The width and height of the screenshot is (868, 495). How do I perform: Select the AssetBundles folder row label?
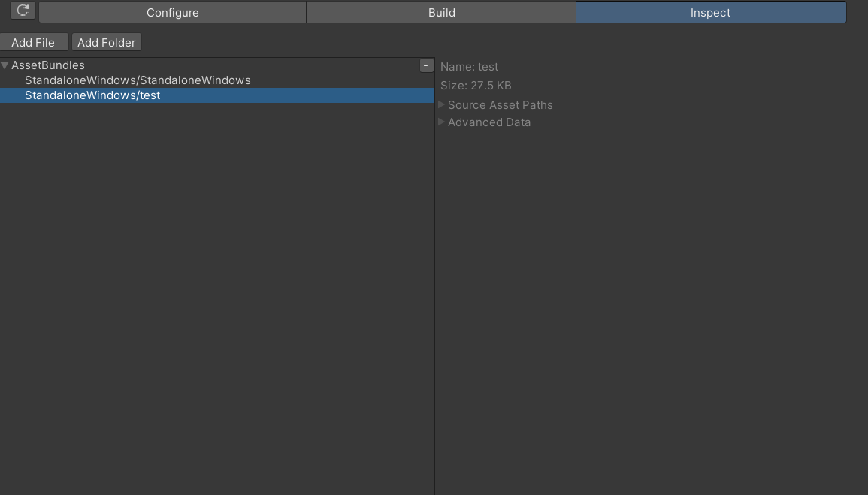point(48,65)
